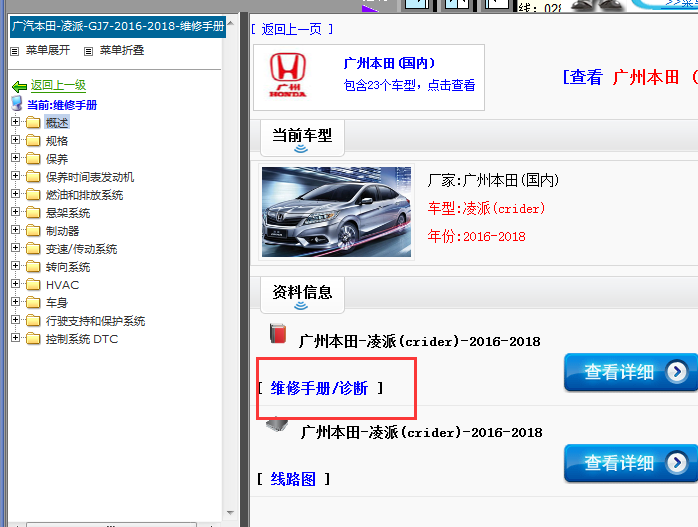Click the 转向系统 folder icon
Image resolution: width=698 pixels, height=527 pixels.
[33, 267]
